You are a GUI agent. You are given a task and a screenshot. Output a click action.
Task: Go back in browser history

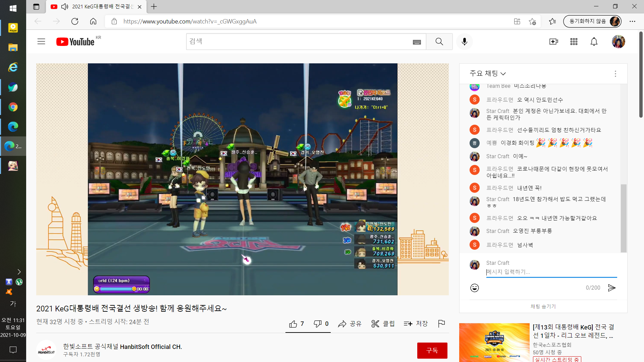[38, 21]
